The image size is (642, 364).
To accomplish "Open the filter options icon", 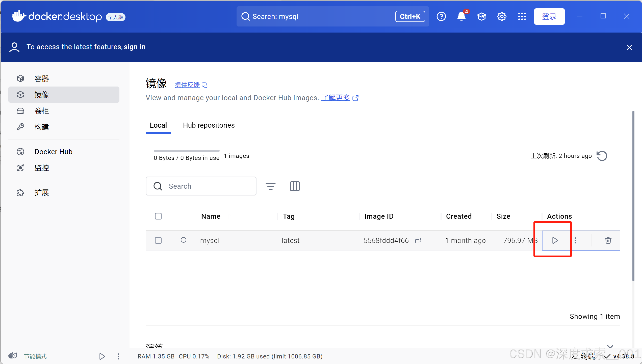I will coord(270,186).
